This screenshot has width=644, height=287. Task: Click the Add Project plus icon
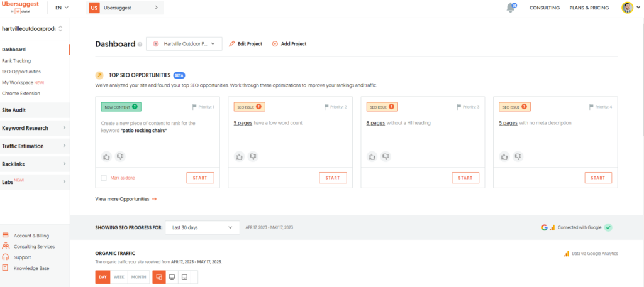[275, 44]
